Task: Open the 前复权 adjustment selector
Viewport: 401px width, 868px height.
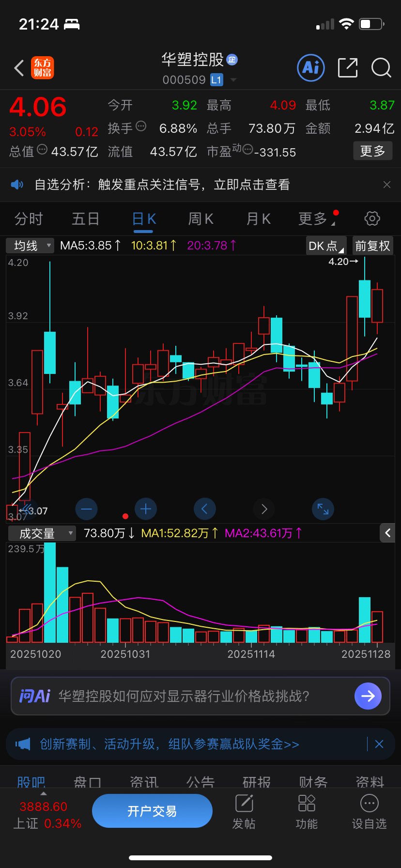Action: click(372, 246)
